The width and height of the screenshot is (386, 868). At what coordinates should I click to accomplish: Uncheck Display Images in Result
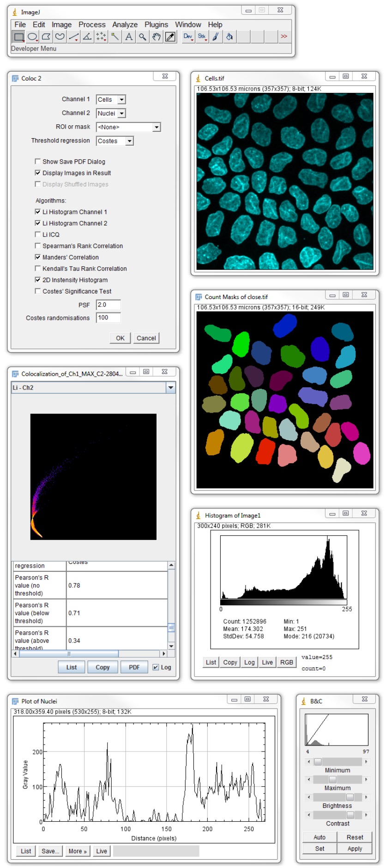tap(38, 173)
